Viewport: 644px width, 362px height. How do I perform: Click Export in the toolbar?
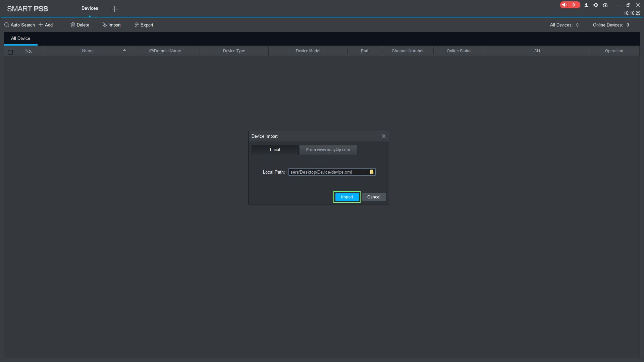(144, 25)
